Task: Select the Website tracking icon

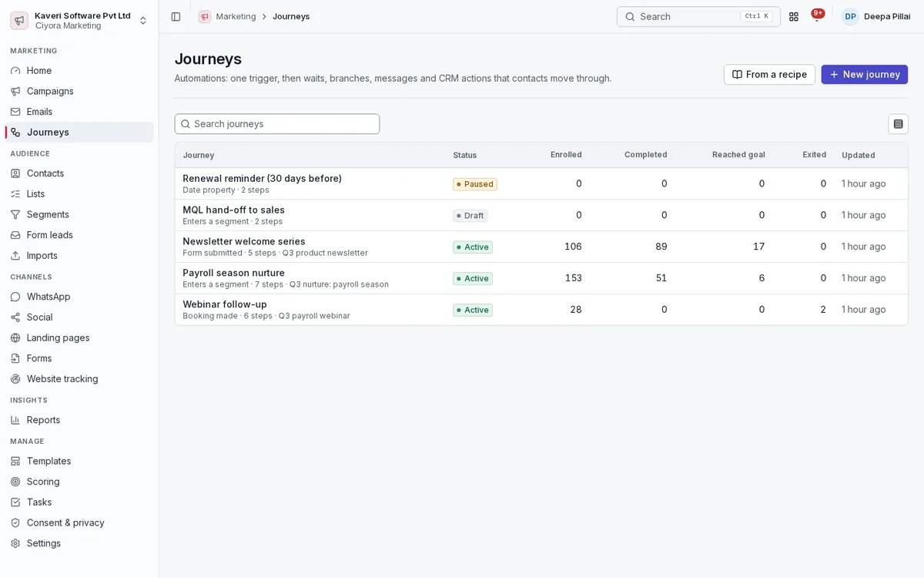Action: coord(15,378)
